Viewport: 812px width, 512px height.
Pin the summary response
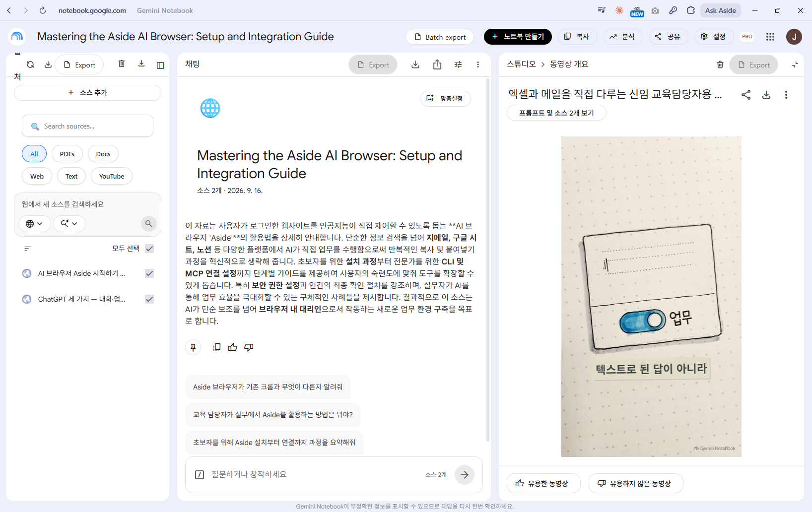tap(193, 347)
